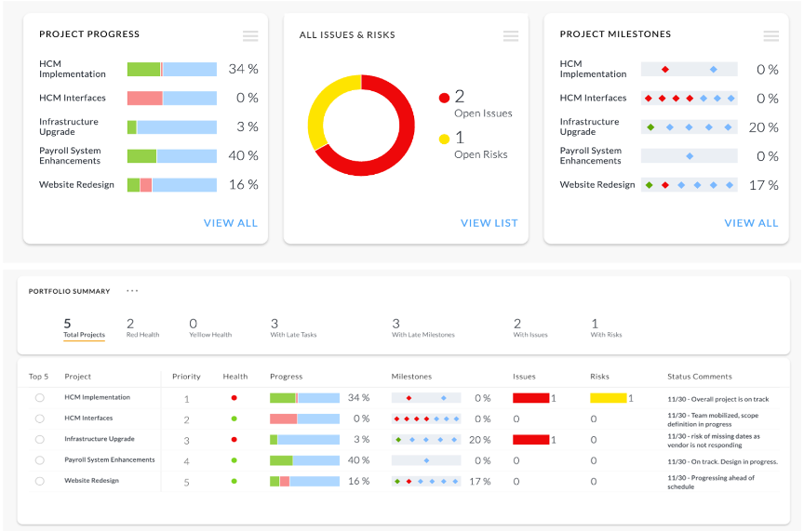Click View All in Project Milestones card
The width and height of the screenshot is (804, 532).
[751, 223]
